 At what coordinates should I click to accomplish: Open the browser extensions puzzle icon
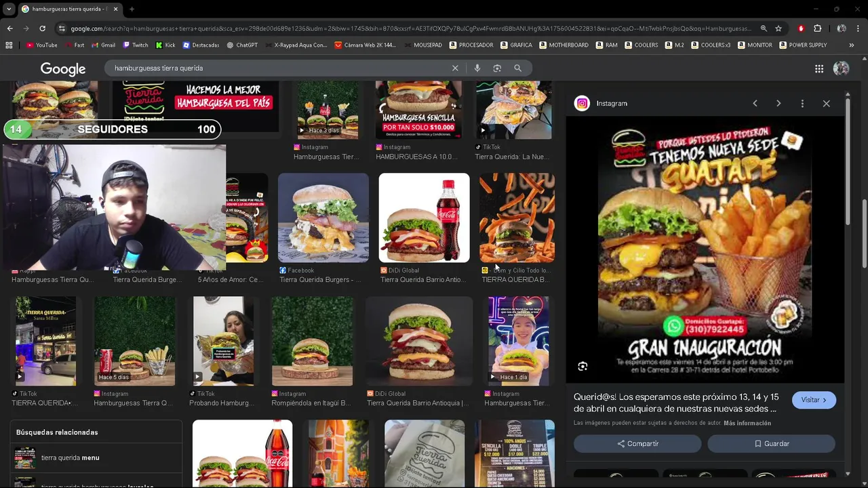[x=817, y=28]
